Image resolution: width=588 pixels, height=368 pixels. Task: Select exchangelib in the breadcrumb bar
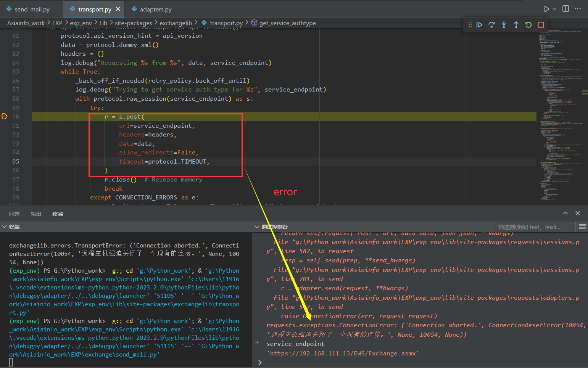click(176, 22)
